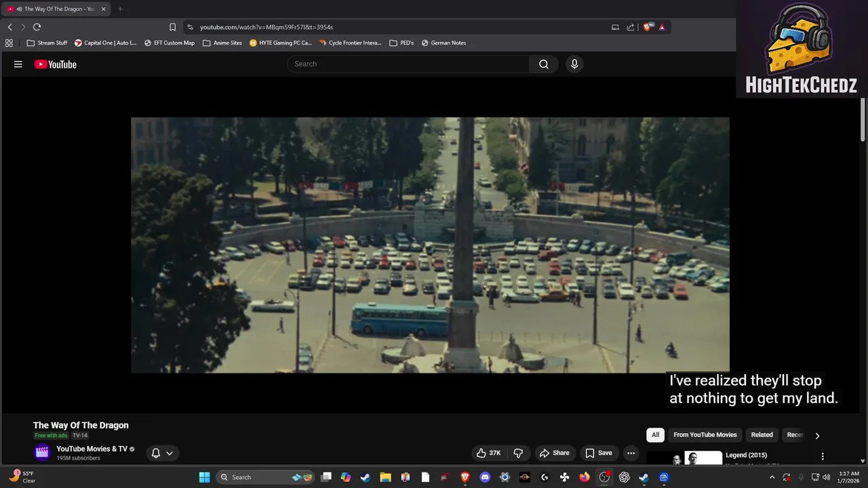
Task: Open the YouTube hamburger guide menu
Action: click(18, 64)
